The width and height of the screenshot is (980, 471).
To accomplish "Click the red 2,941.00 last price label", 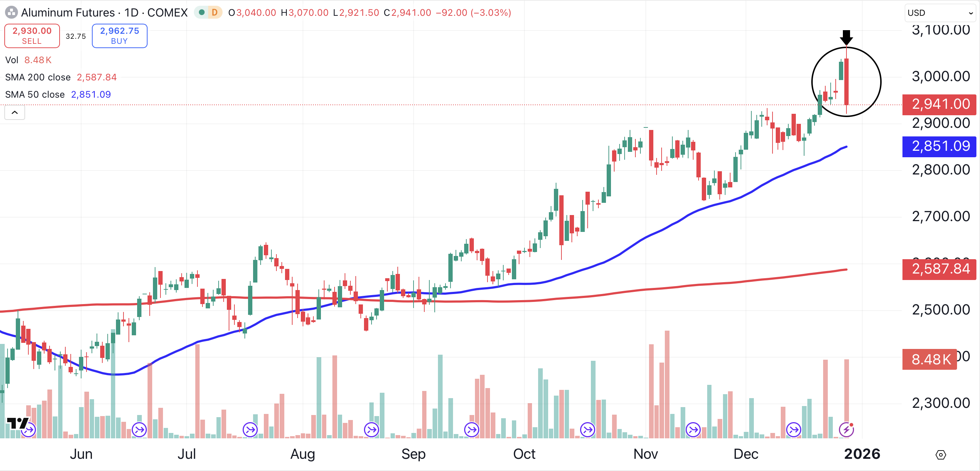I will pos(939,104).
